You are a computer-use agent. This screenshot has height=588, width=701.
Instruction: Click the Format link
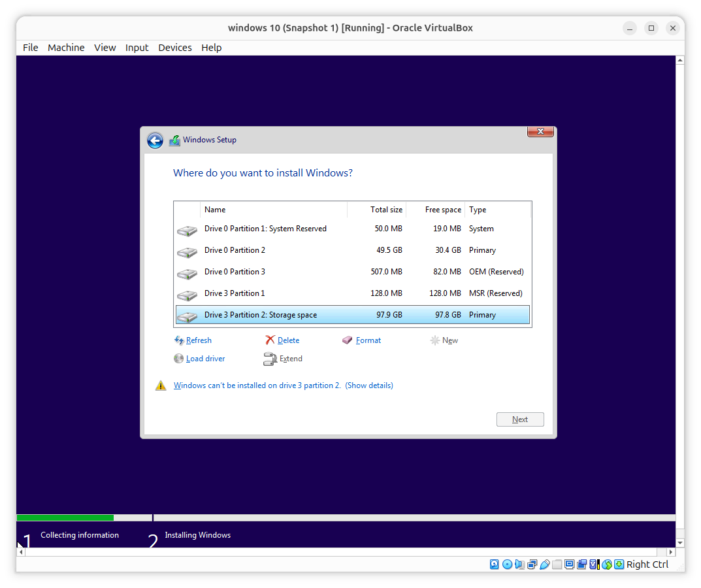click(368, 340)
